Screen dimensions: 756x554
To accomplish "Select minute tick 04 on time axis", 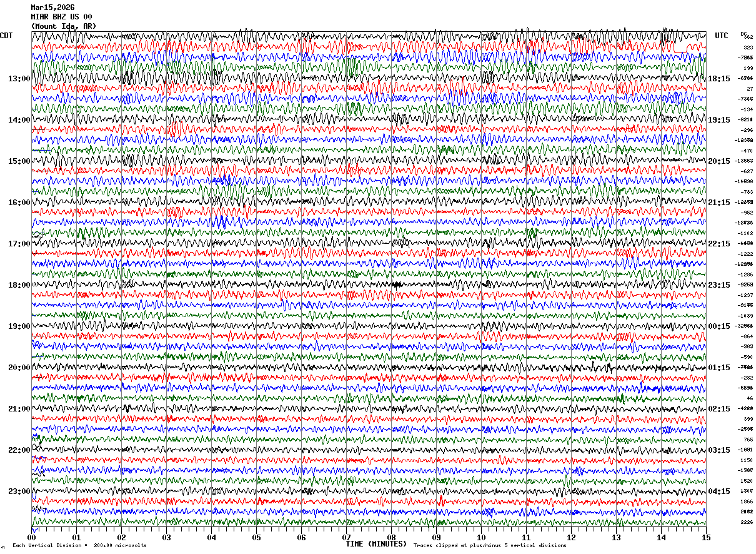I will (211, 537).
